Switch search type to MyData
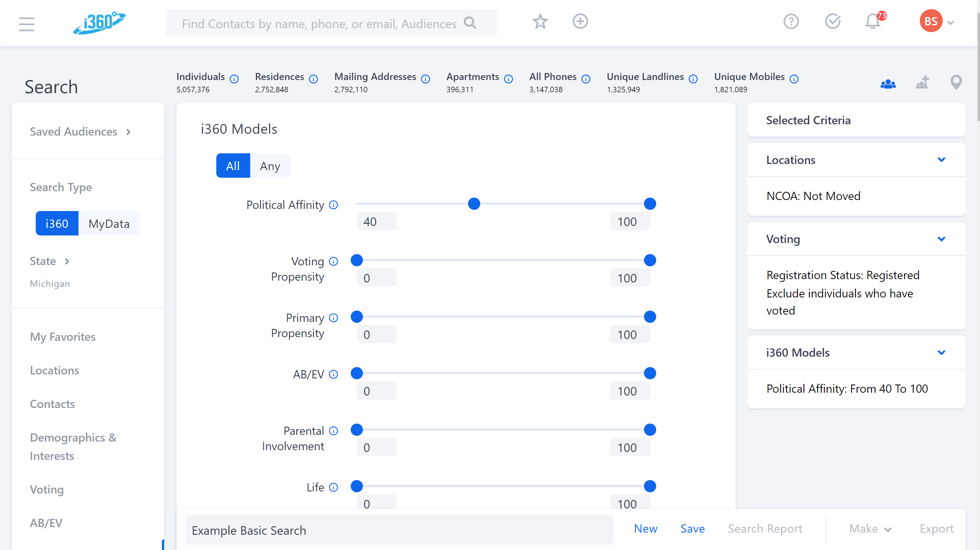 (x=109, y=224)
